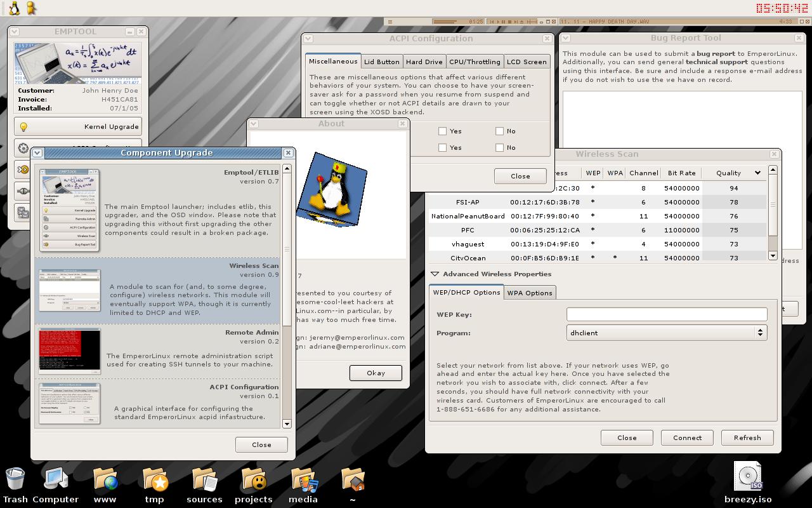The width and height of the screenshot is (812, 508).
Task: Open the sources folder icon
Action: tap(204, 479)
